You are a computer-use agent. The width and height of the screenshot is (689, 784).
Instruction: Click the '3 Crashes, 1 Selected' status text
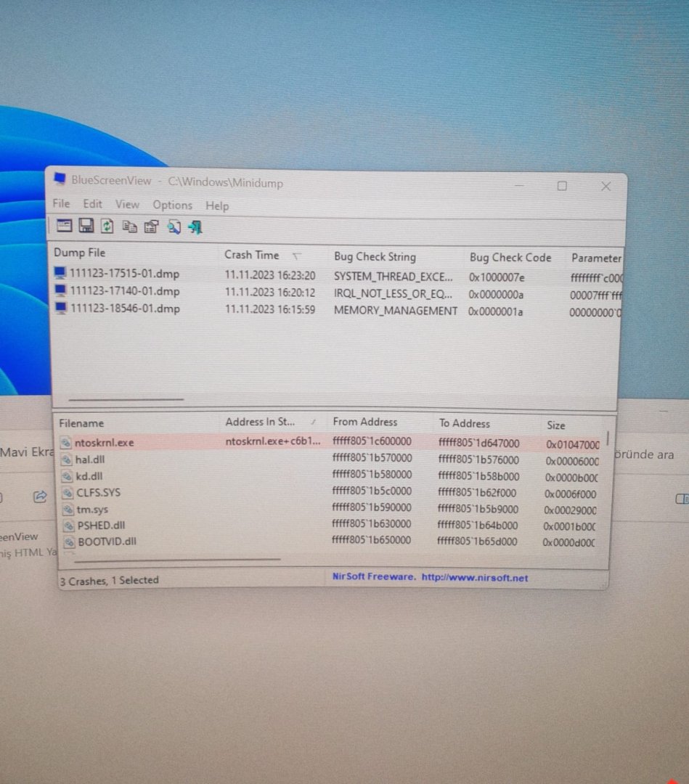tap(109, 581)
